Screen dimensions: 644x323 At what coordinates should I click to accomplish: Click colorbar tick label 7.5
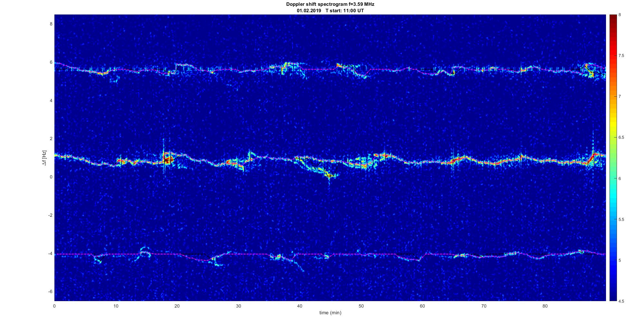click(x=621, y=56)
